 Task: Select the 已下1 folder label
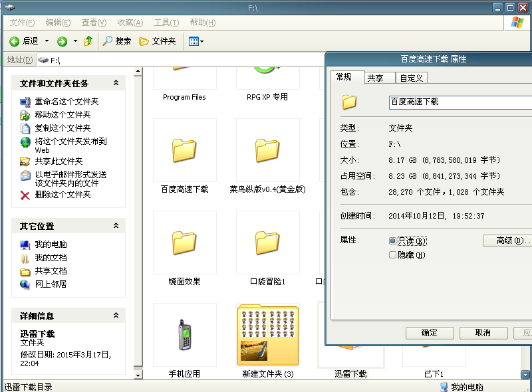(434, 373)
